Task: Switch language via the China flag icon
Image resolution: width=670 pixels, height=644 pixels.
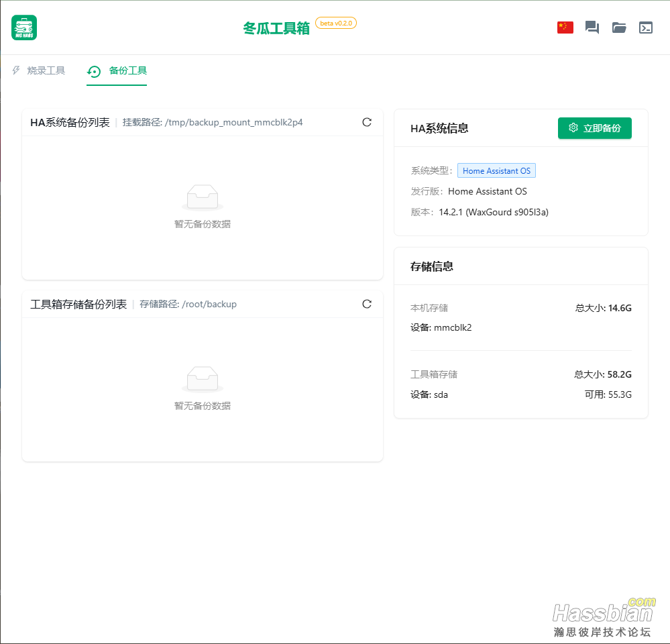Action: click(565, 28)
